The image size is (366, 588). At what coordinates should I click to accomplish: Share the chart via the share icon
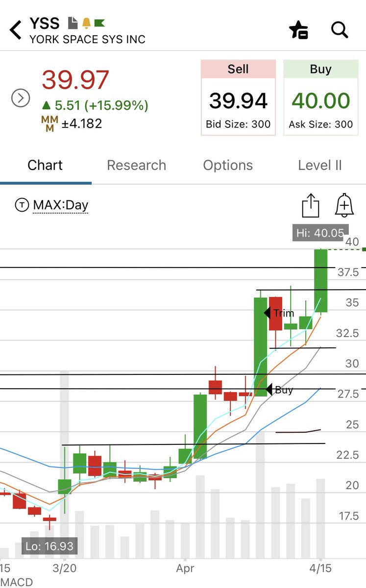(x=311, y=205)
